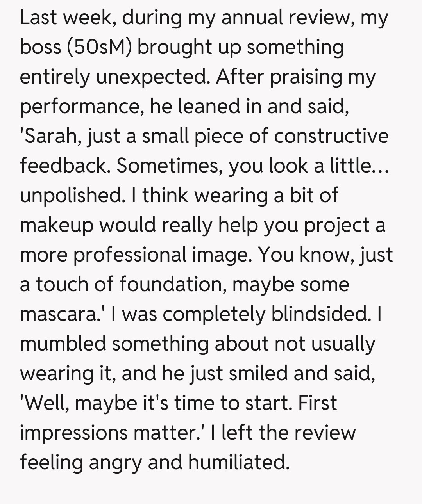
Task: Click the word "unexpected"
Action: click(x=152, y=77)
